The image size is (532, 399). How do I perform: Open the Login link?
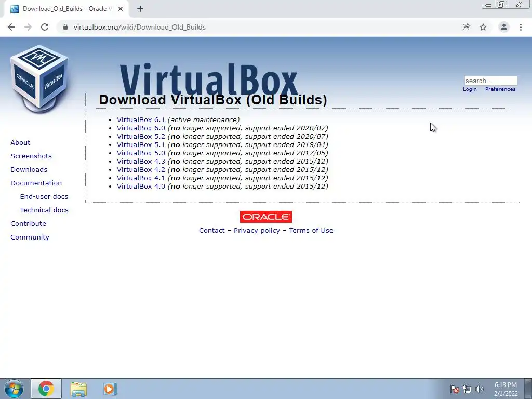pyautogui.click(x=470, y=89)
